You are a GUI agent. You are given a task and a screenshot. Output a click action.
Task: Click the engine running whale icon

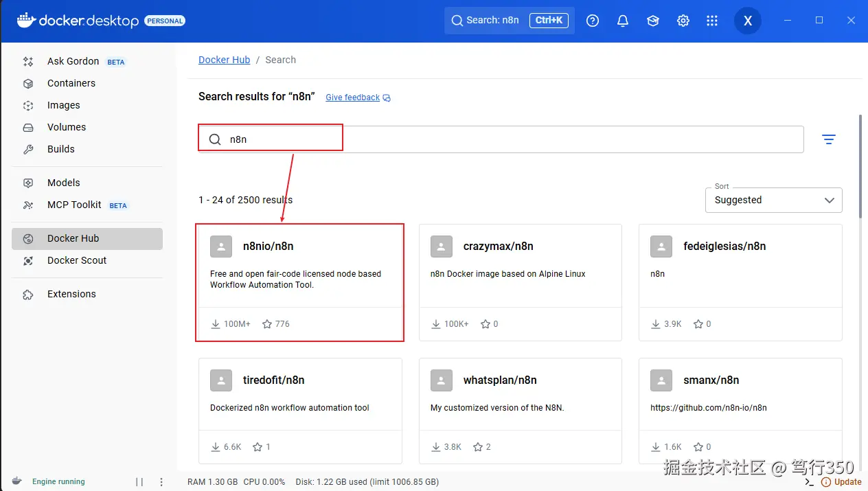[x=16, y=481]
